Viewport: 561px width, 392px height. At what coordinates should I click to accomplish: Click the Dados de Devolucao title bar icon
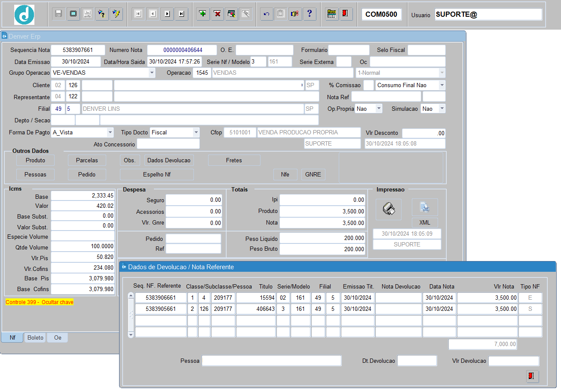[123, 267]
